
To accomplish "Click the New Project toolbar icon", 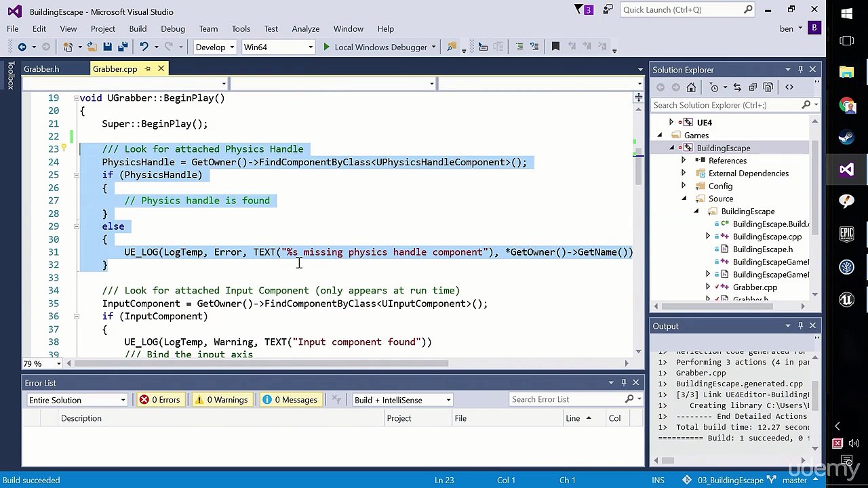I will pyautogui.click(x=68, y=47).
